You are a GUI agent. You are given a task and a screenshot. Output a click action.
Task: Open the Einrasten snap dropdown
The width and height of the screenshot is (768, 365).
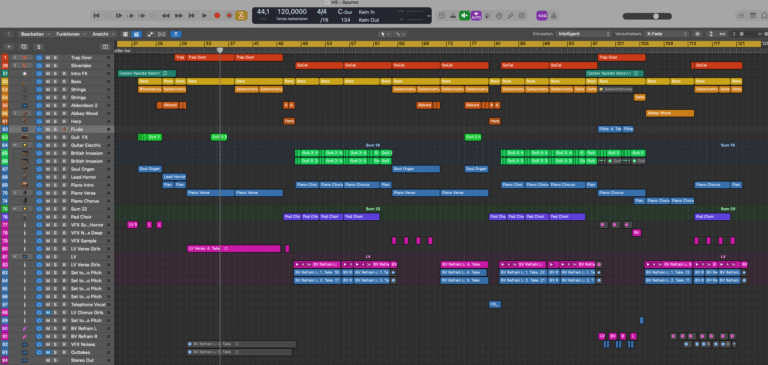point(584,34)
